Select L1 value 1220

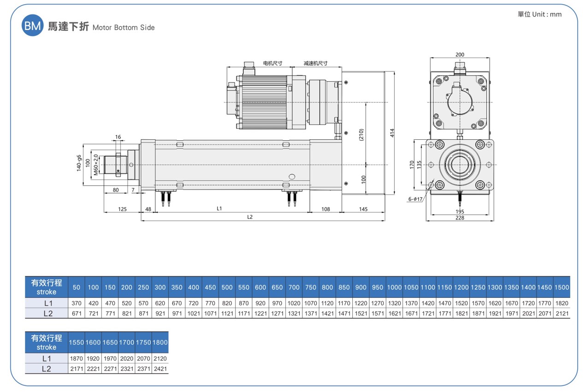[x=361, y=303]
